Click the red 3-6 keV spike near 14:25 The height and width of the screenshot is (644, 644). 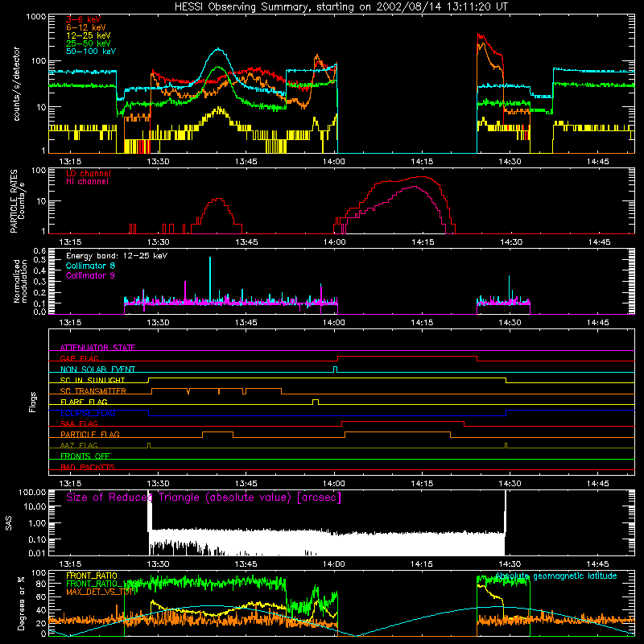479,35
